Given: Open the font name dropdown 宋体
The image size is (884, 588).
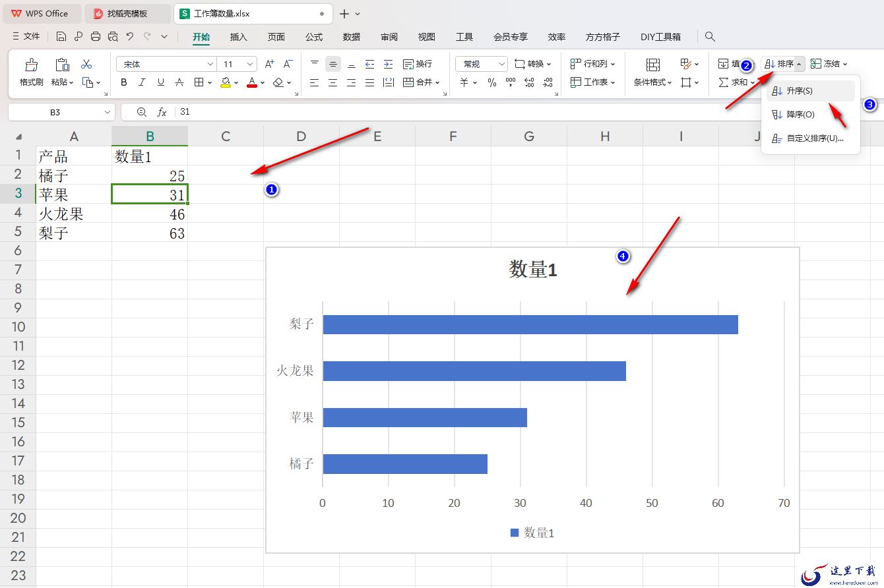Looking at the screenshot, I should click(210, 64).
